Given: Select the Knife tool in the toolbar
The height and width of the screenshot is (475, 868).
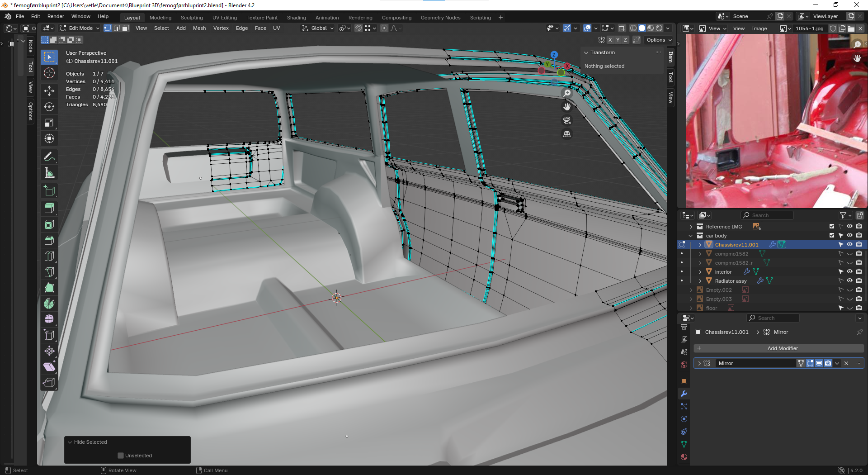Looking at the screenshot, I should click(49, 272).
